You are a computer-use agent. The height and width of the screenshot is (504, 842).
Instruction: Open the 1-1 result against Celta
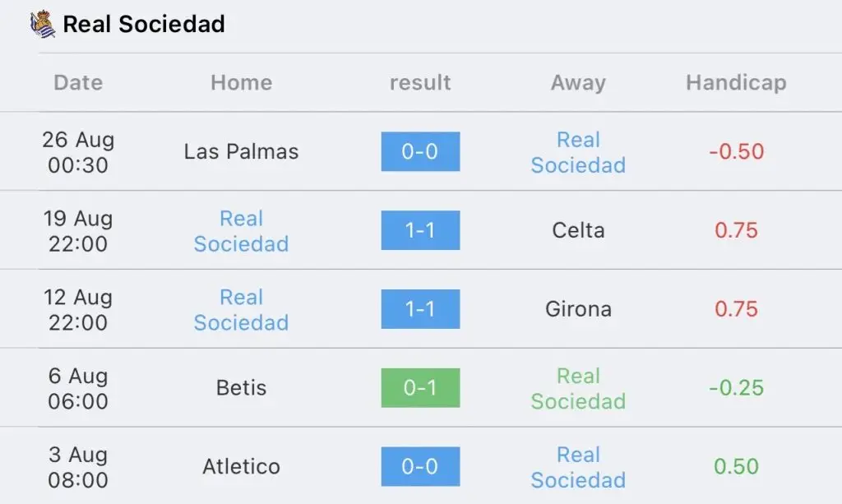coord(420,230)
